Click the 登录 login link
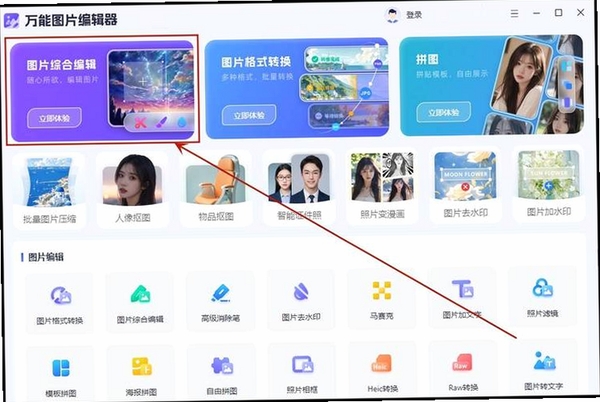Image resolution: width=600 pixels, height=402 pixels. click(414, 15)
